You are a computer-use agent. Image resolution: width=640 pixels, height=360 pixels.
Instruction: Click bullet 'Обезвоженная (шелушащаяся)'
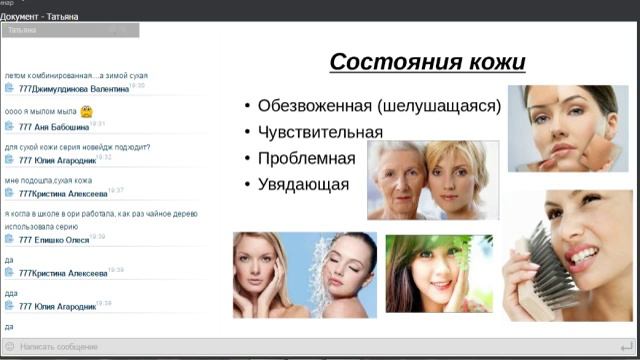tap(379, 106)
